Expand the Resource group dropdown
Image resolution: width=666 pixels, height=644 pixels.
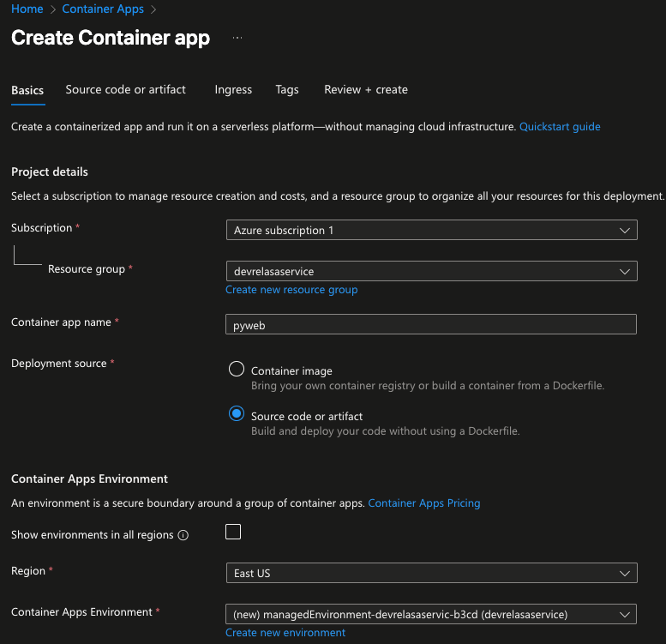(431, 271)
